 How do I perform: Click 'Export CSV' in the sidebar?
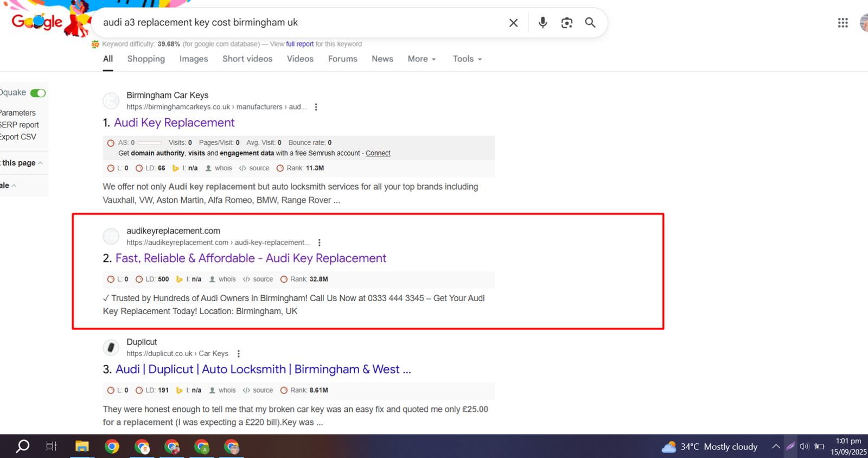click(x=18, y=137)
